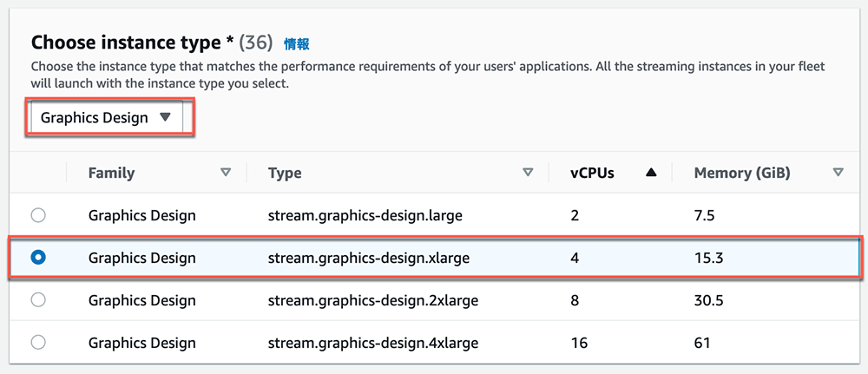
Task: Select the stream.graphics-design.4xlarge radio button
Action: point(38,343)
